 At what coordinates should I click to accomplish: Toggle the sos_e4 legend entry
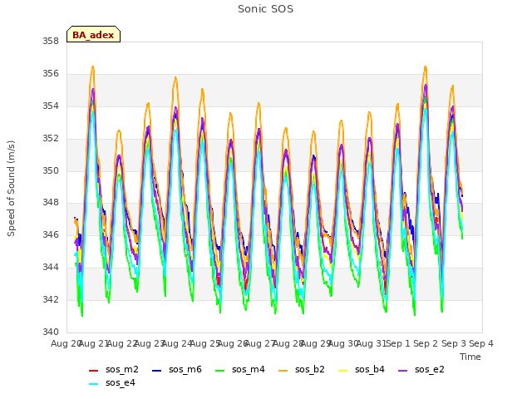pyautogui.click(x=112, y=382)
